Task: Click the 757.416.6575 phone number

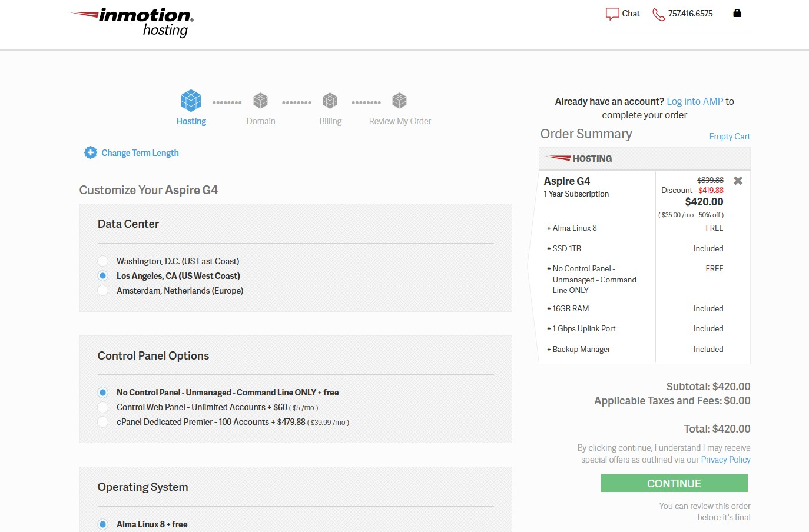Action: click(690, 14)
